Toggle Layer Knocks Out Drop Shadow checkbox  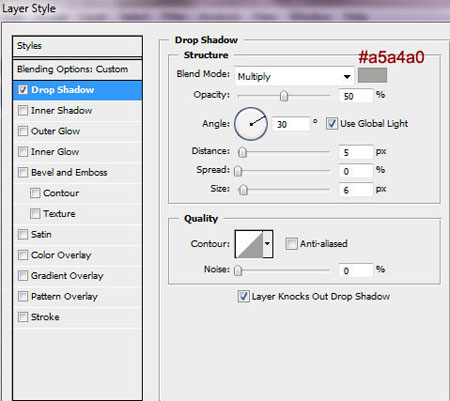244,296
